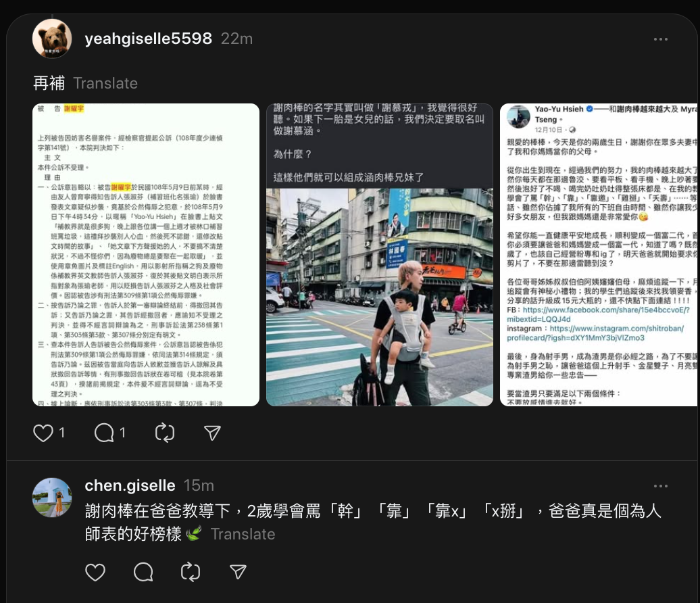Translate the 再補 post text
This screenshot has height=603, width=700.
(x=105, y=84)
